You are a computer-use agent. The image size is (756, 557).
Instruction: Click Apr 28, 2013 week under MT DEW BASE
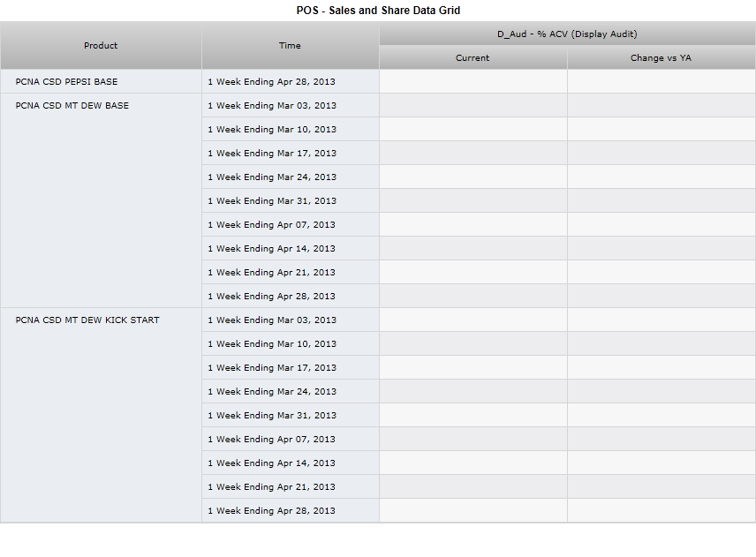pyautogui.click(x=291, y=297)
